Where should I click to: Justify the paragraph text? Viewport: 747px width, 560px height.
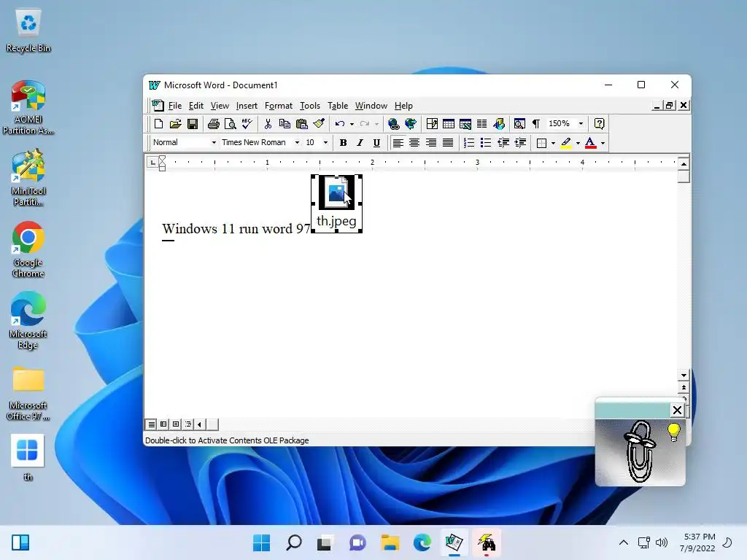[x=448, y=142]
